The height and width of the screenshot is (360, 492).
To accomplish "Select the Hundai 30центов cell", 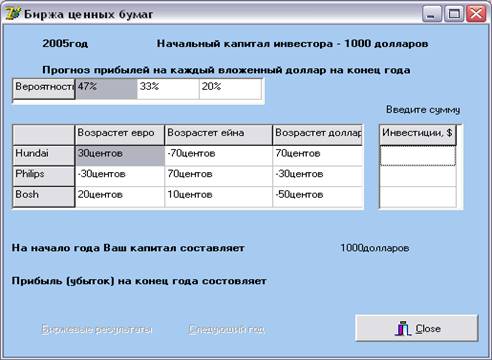I will point(120,156).
